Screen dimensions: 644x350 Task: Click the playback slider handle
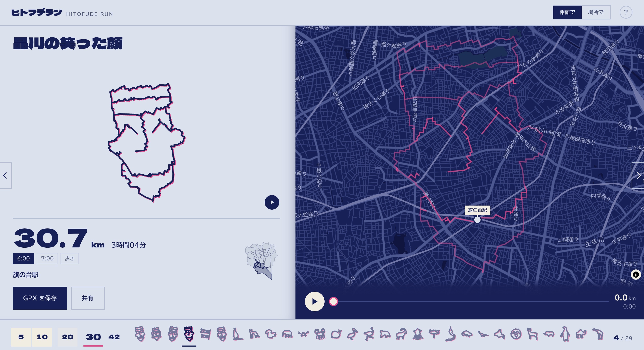point(333,301)
